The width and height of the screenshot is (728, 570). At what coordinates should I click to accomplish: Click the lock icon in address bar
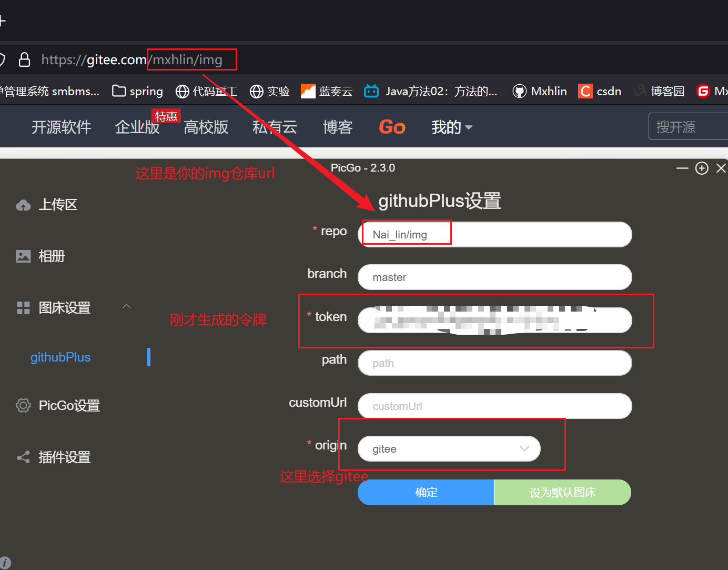(24, 59)
